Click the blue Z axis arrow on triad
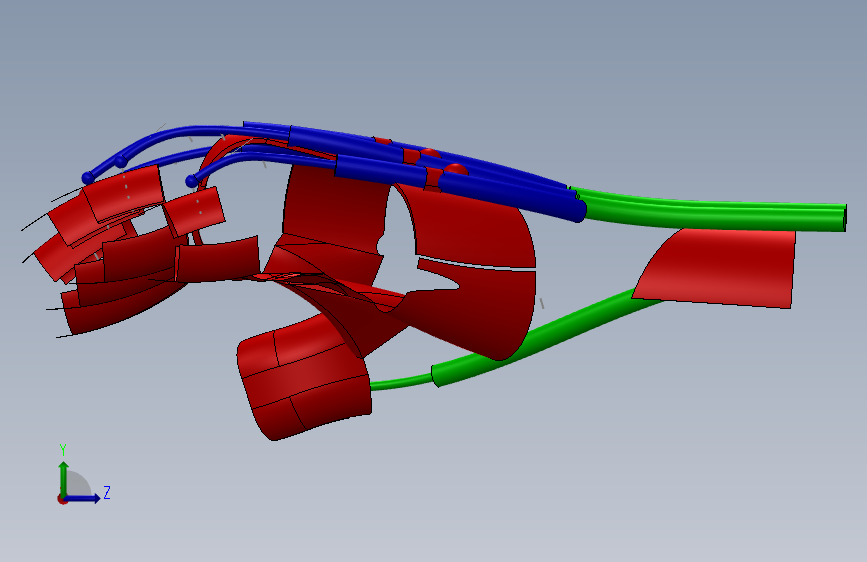 pos(84,498)
